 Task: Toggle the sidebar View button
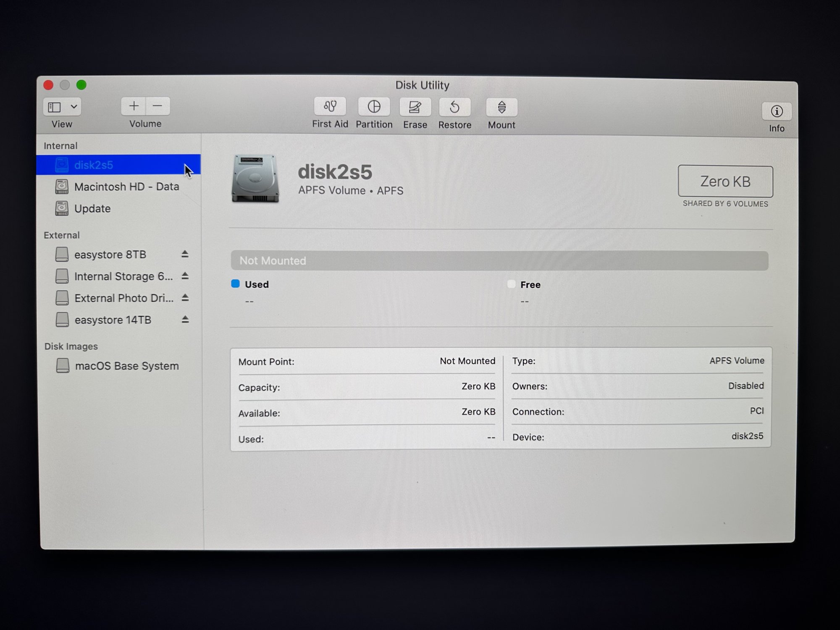pos(55,107)
